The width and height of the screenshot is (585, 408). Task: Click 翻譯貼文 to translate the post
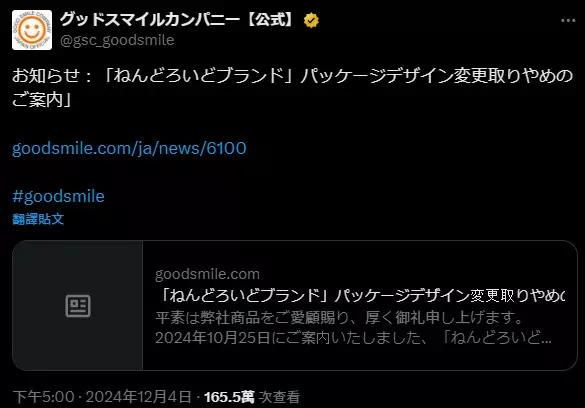pos(38,219)
